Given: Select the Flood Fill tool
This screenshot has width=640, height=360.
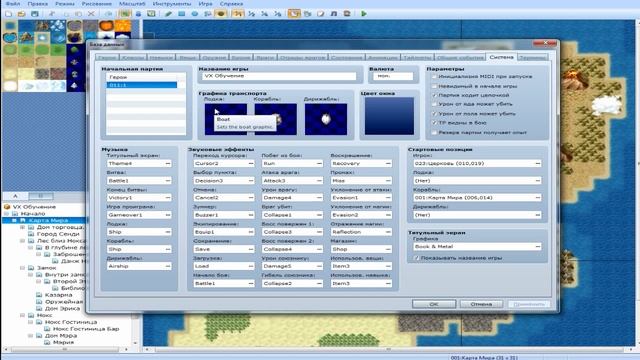Looking at the screenshot, I should tap(208, 14).
